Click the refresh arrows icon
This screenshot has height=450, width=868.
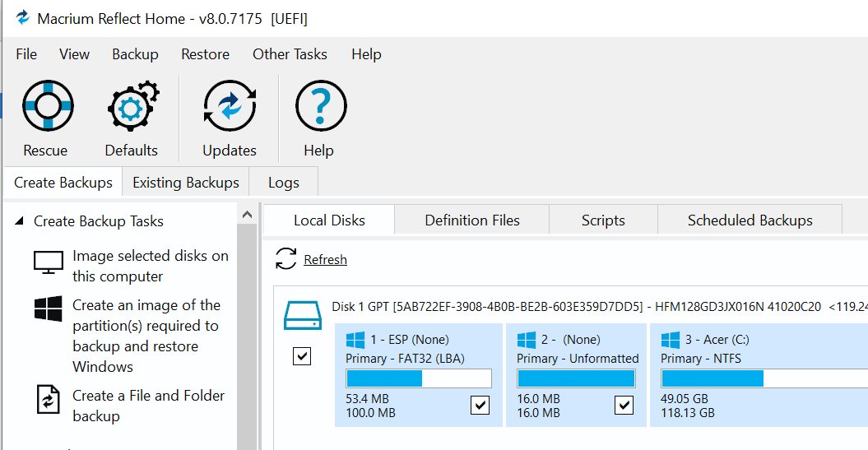(286, 258)
